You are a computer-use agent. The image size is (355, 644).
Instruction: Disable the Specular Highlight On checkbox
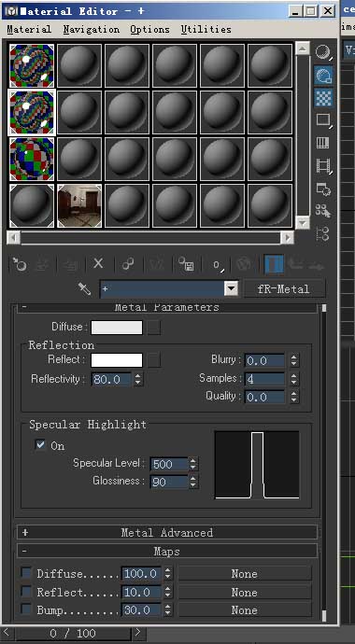point(40,444)
